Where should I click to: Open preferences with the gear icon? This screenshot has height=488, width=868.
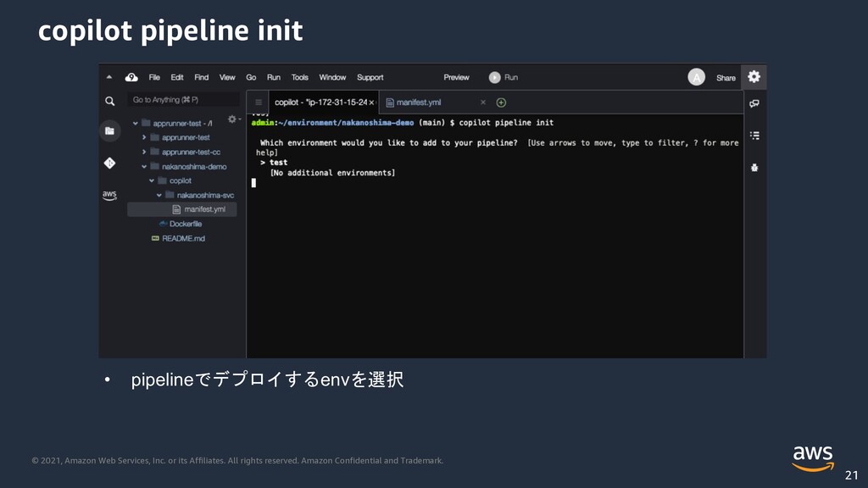coord(754,77)
